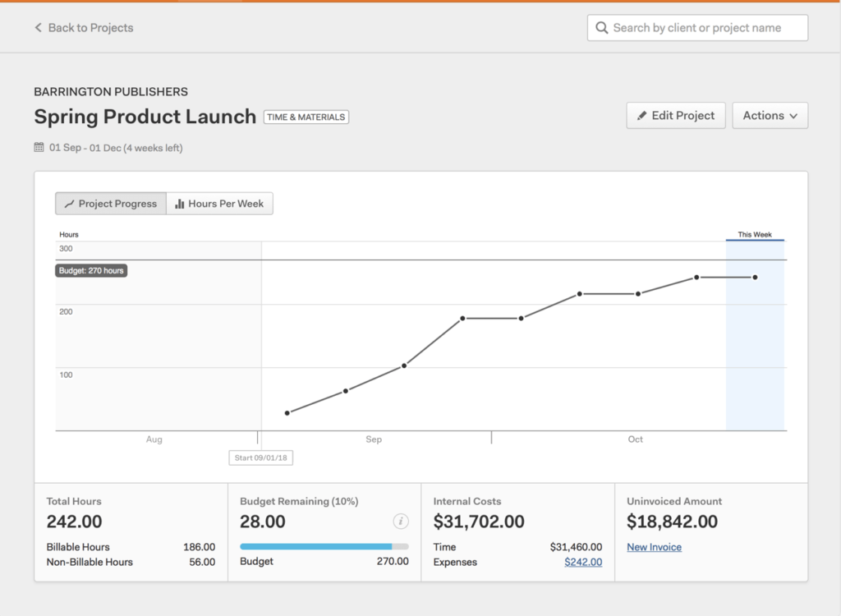The image size is (841, 616).
Task: Click the Budget: 270 hours label
Action: [x=91, y=270]
